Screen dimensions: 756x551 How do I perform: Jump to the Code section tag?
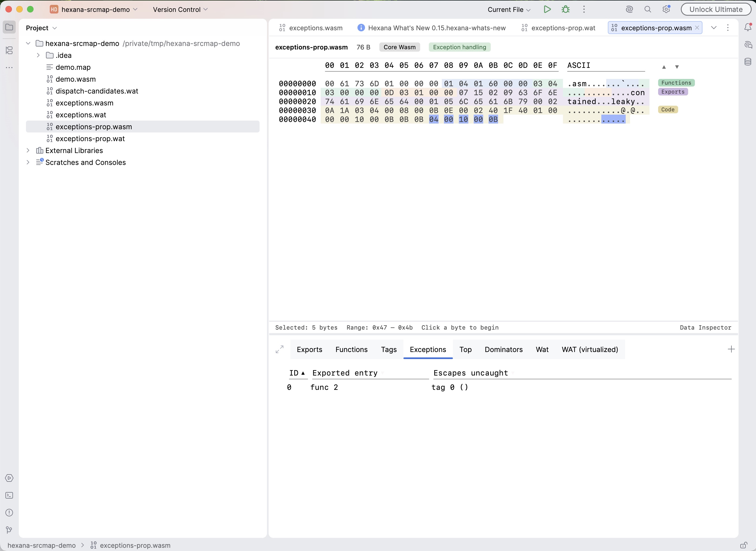pyautogui.click(x=668, y=109)
